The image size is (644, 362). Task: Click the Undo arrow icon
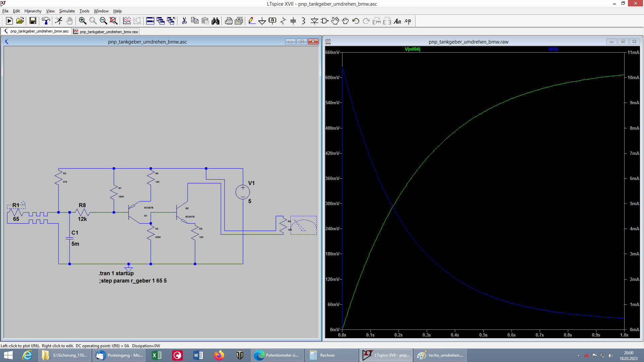click(x=356, y=21)
